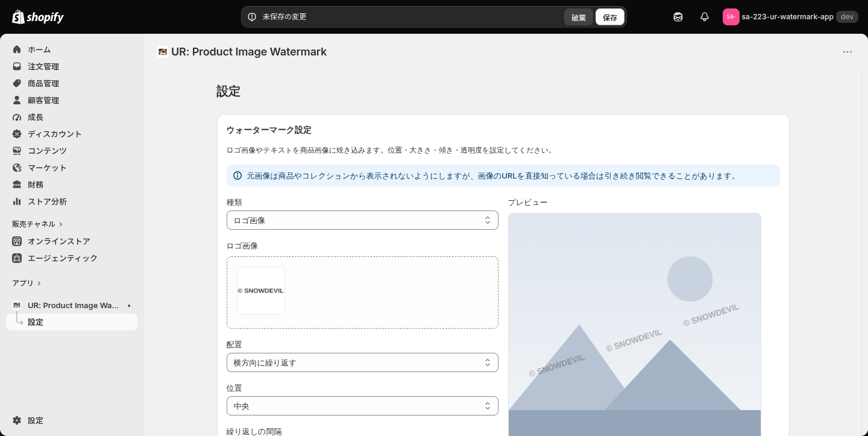Open the three-dot app page menu

click(x=848, y=52)
